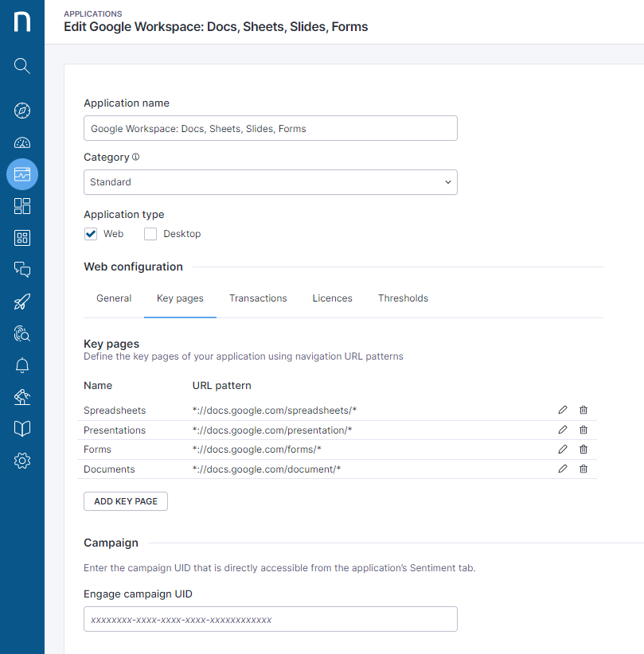Screen dimensions: 644x654
Task: Switch to the General tab
Action: pyautogui.click(x=114, y=298)
